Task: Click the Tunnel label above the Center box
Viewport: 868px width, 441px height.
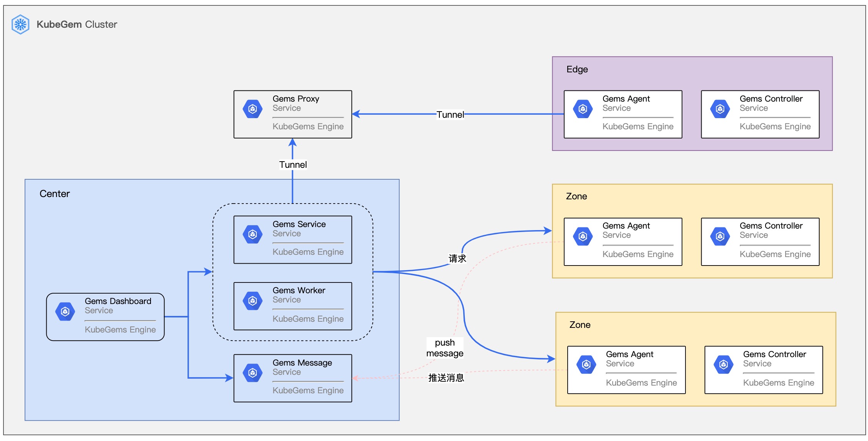Action: point(293,165)
